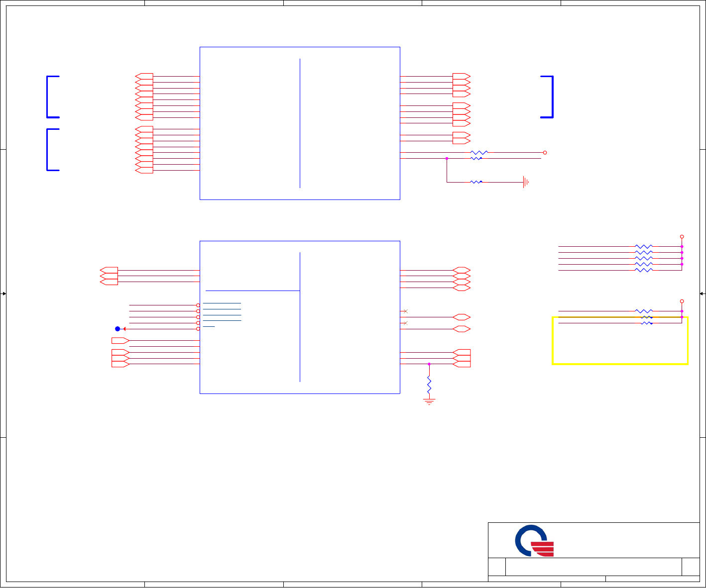Image resolution: width=706 pixels, height=588 pixels.
Task: Select the ground symbol below the vertical resistor
Action: click(x=429, y=401)
